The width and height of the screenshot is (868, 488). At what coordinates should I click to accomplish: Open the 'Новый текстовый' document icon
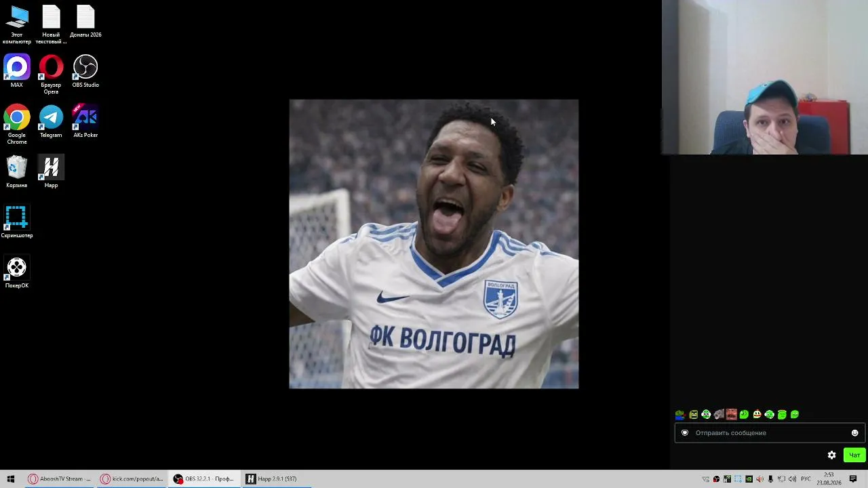pyautogui.click(x=51, y=24)
